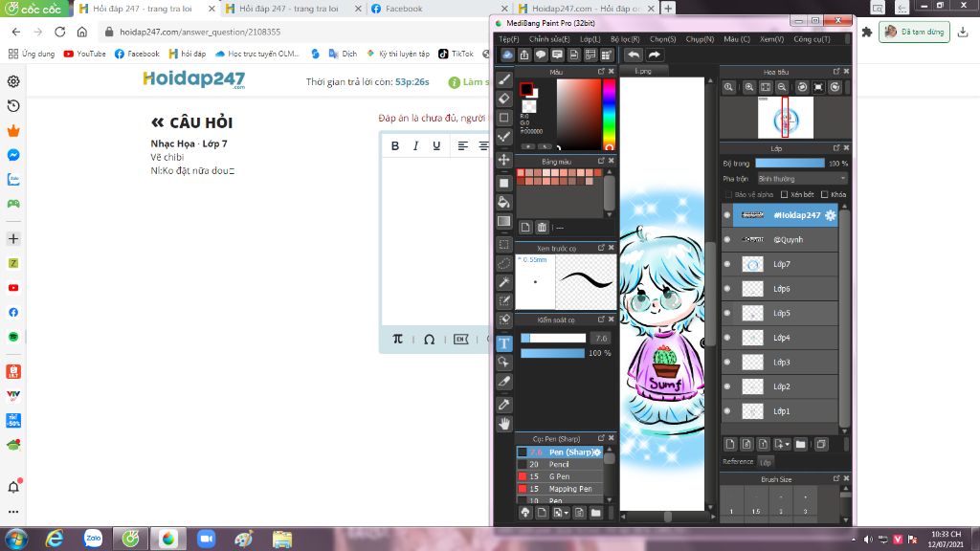Select the Magic Wand tool
The height and width of the screenshot is (551, 980).
coord(504,282)
